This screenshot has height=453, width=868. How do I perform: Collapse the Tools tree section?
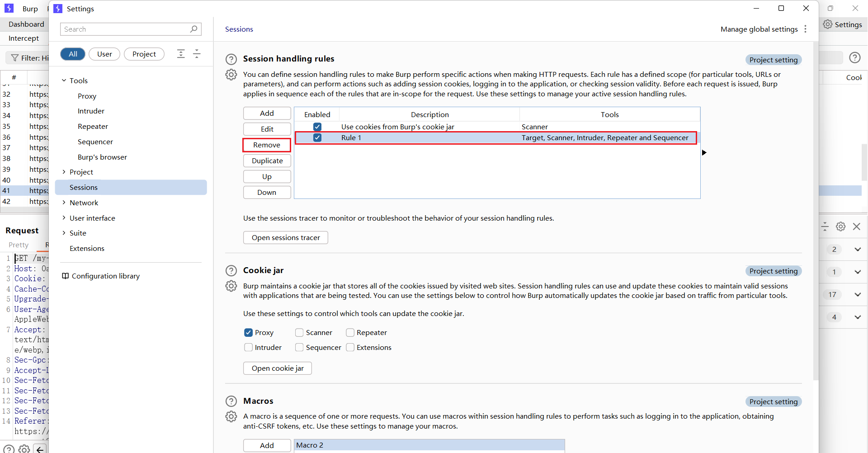tap(64, 80)
